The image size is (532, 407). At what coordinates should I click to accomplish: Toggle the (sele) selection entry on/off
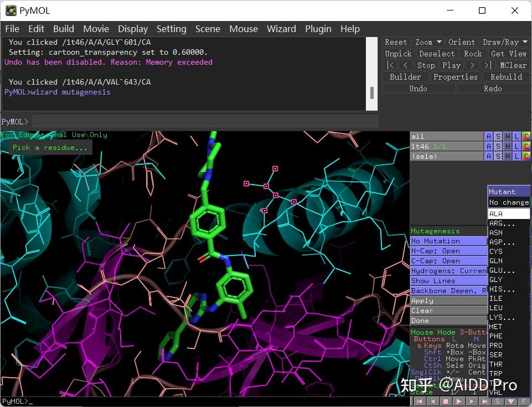[446, 156]
